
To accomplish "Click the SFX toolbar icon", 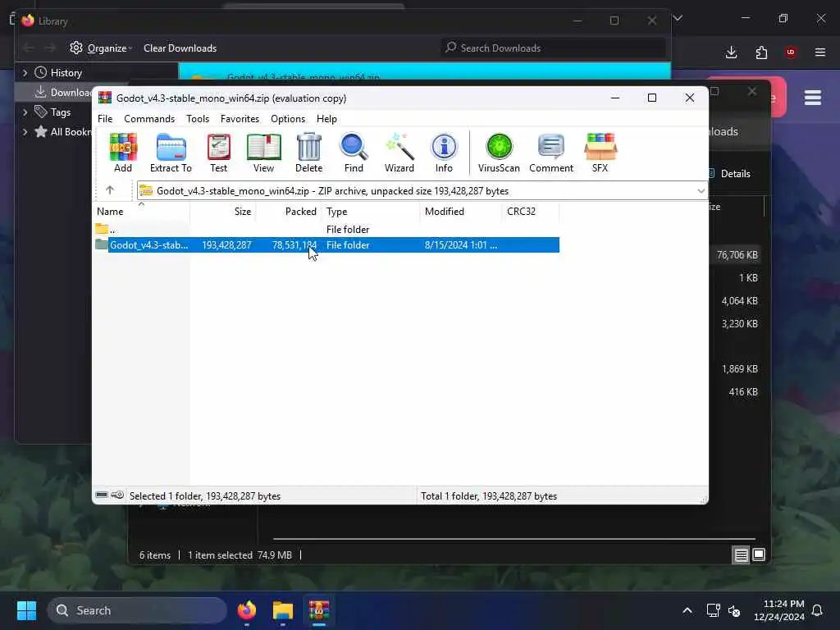I will (x=600, y=153).
